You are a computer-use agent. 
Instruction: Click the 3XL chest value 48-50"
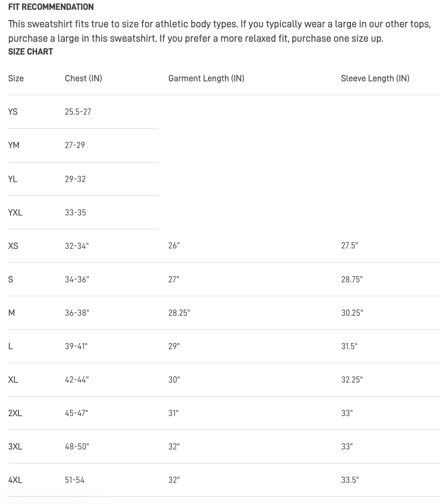tap(77, 446)
